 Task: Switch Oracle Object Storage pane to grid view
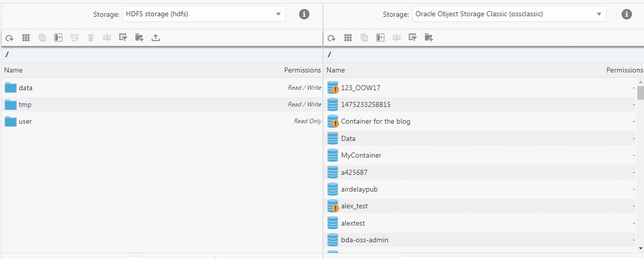tap(348, 38)
